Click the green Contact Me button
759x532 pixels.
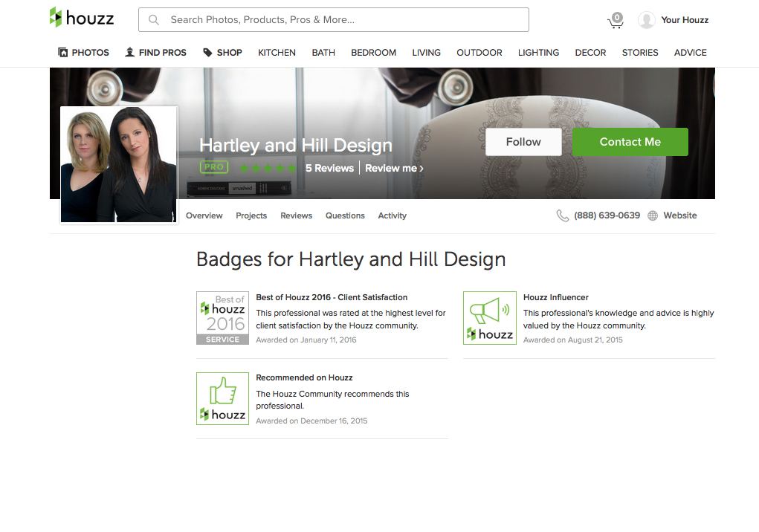click(630, 142)
